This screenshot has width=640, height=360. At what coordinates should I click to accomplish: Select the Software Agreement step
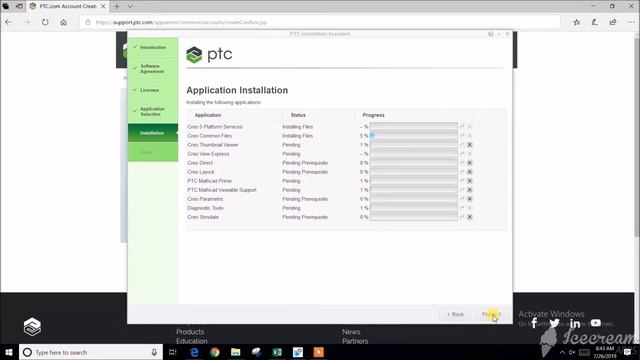153,69
